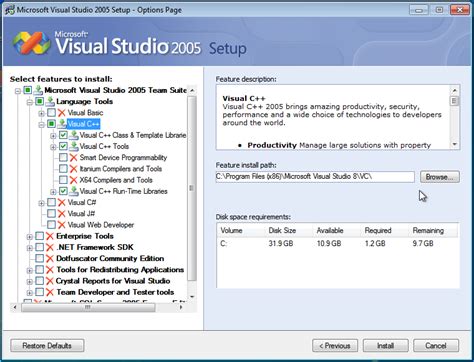
Task: Click the red X icon for Team Developer and Tester tools
Action: tap(50, 292)
